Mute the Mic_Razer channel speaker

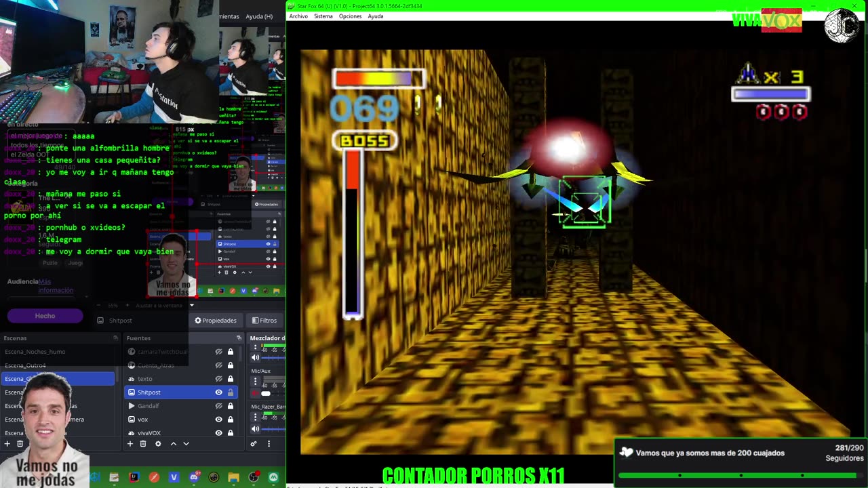[256, 429]
